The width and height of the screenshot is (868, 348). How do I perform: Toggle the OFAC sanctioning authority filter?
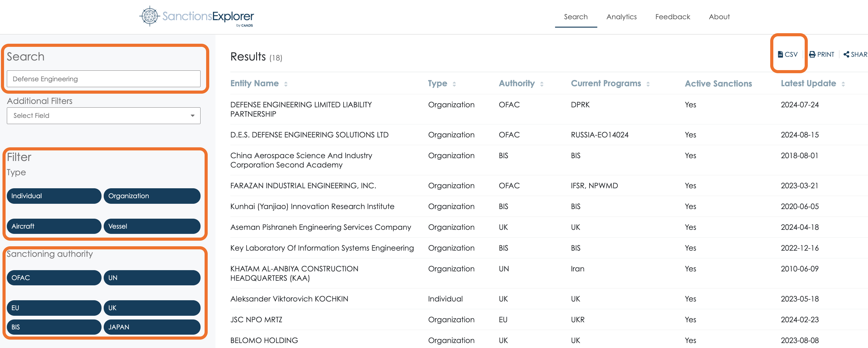[54, 278]
